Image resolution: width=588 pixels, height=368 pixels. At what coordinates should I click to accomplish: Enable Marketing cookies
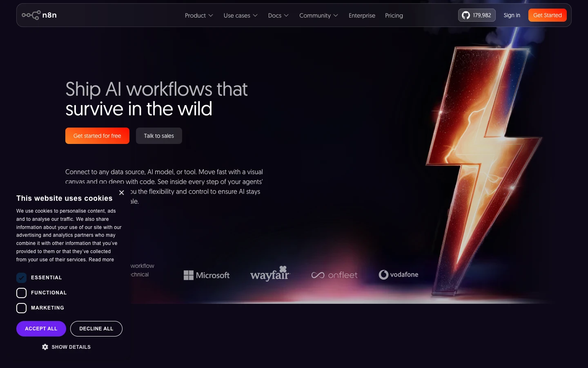(21, 308)
